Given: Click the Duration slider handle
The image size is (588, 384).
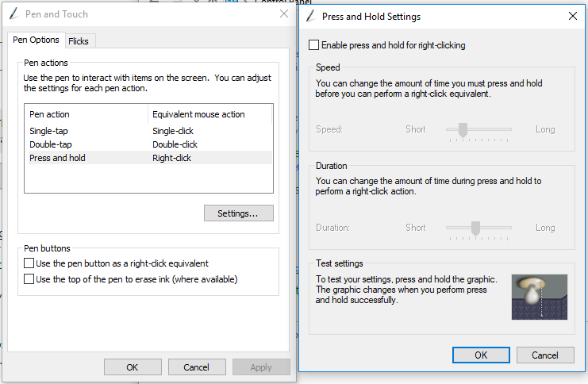Looking at the screenshot, I should pyautogui.click(x=475, y=228).
